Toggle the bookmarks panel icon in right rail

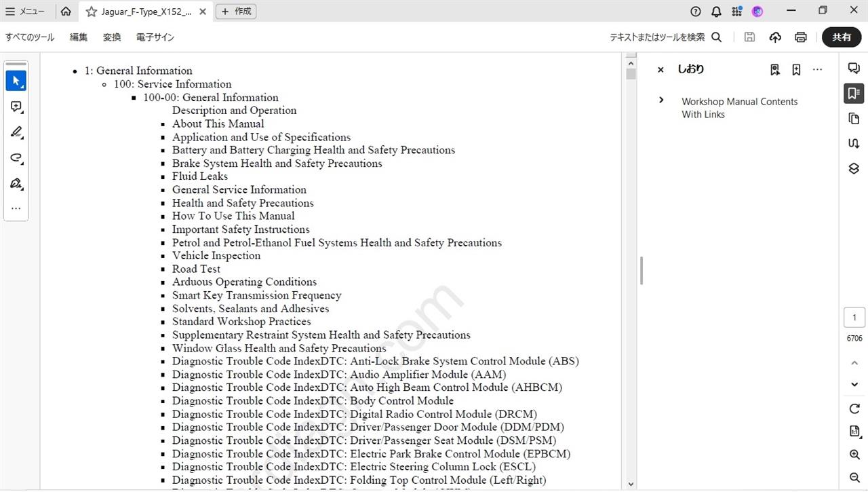pos(854,93)
